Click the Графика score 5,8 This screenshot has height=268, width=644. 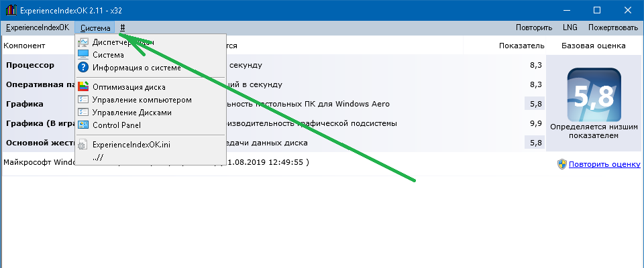coord(535,104)
